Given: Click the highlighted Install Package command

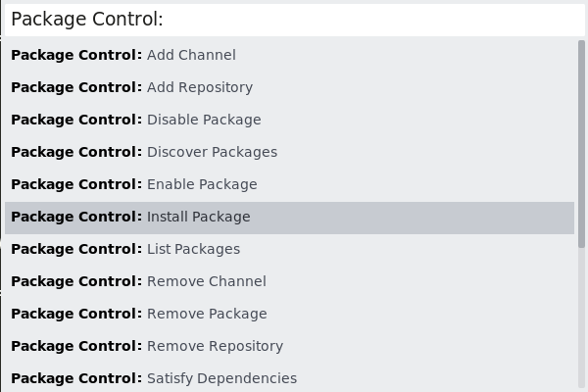Looking at the screenshot, I should click(199, 217).
